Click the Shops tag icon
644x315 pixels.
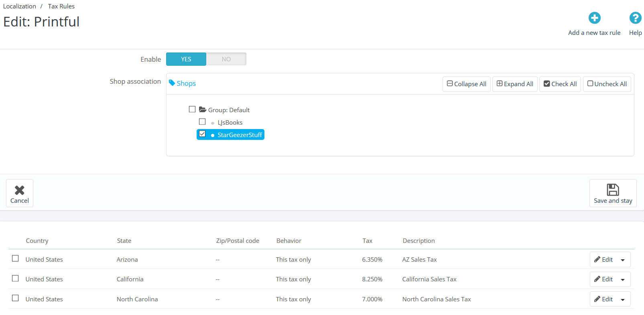pos(172,83)
